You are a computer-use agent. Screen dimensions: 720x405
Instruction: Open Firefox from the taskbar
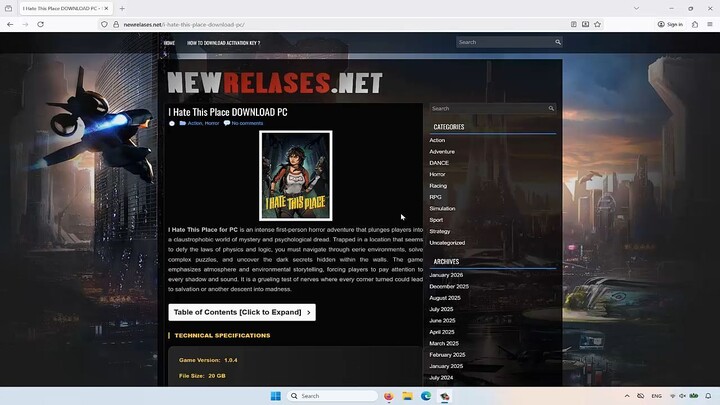pyautogui.click(x=388, y=396)
